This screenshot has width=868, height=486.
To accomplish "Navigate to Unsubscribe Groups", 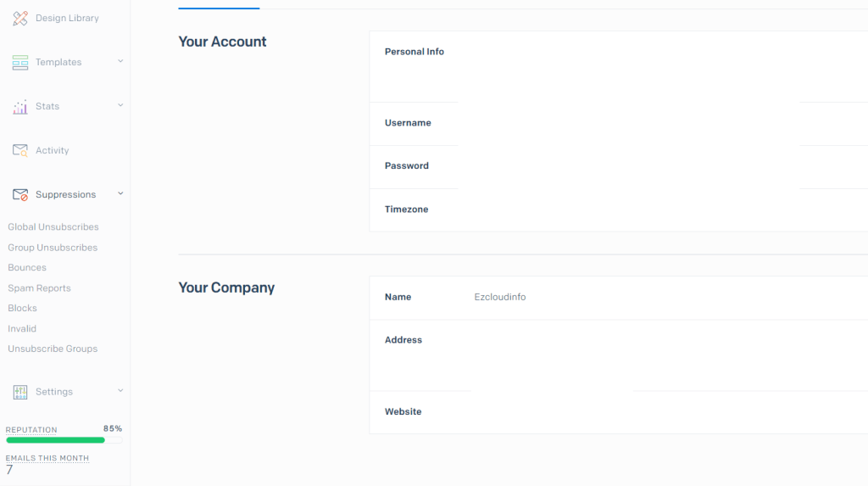I will [x=53, y=349].
